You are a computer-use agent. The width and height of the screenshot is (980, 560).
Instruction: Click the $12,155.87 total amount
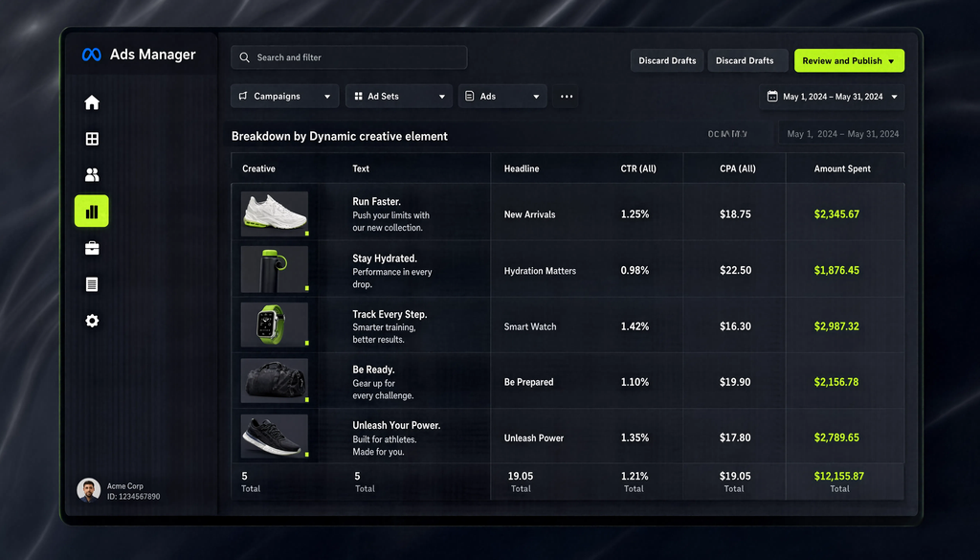(x=838, y=477)
